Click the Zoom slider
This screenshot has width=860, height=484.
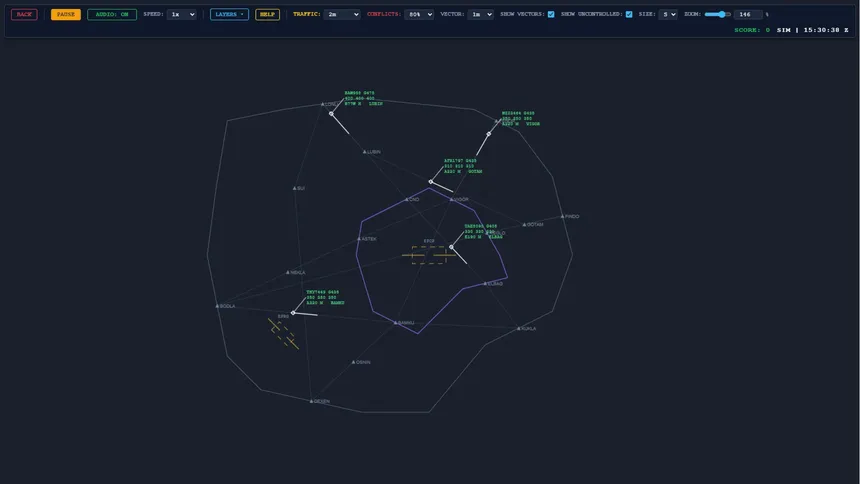click(x=717, y=15)
